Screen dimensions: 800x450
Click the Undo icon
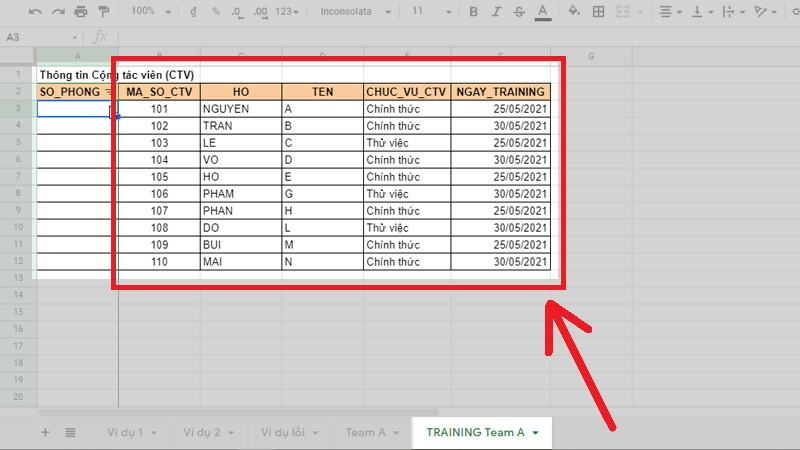tap(36, 12)
